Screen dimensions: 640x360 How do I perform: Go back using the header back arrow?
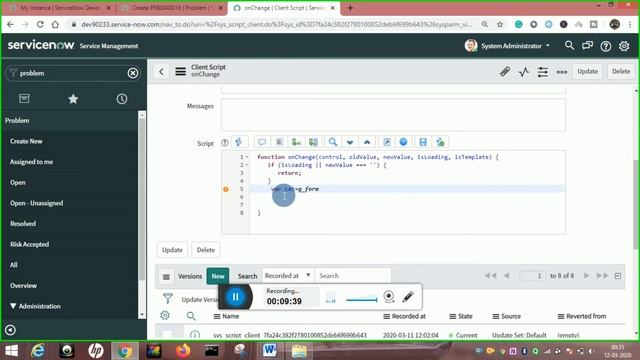tap(161, 72)
